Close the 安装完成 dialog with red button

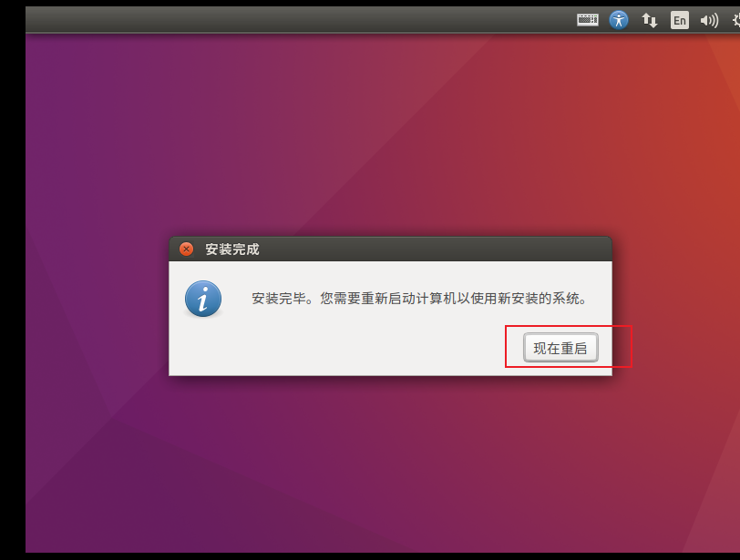coord(187,249)
